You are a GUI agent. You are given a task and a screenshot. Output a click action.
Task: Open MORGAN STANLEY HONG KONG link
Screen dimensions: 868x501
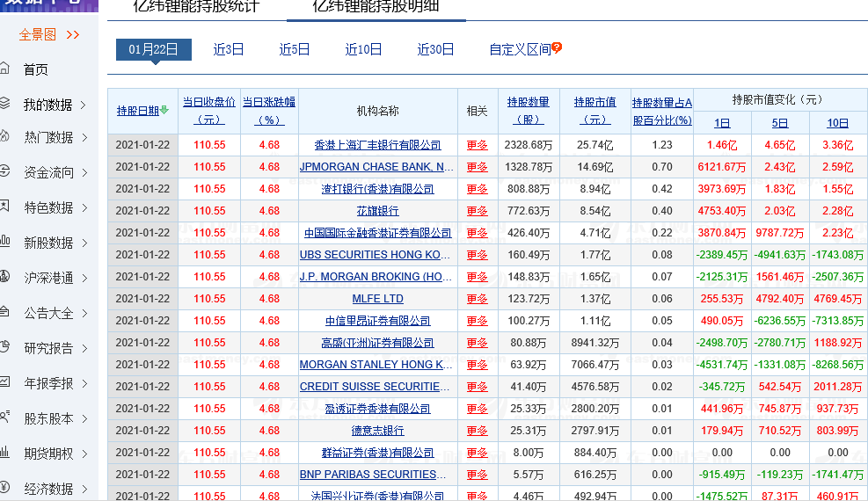tap(376, 365)
